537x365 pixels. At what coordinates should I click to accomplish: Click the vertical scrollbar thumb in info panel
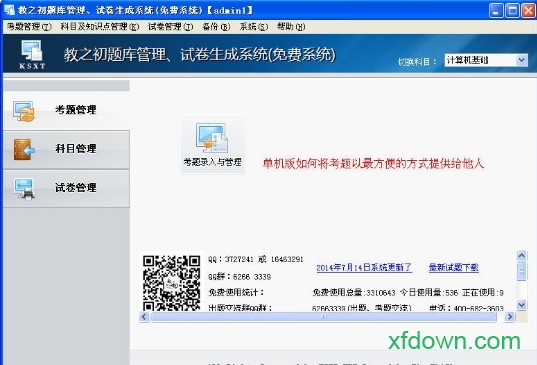pyautogui.click(x=522, y=271)
